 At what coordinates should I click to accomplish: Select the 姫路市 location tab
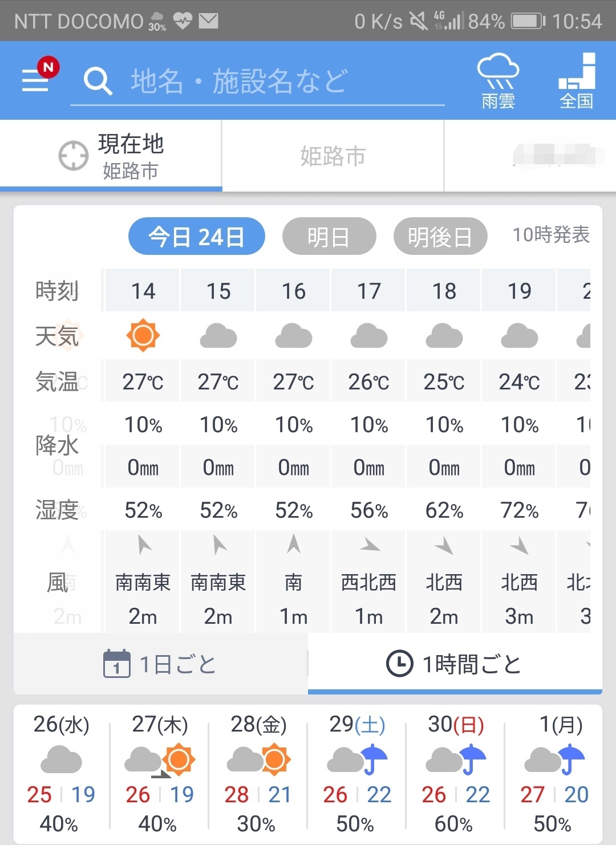[x=333, y=156]
